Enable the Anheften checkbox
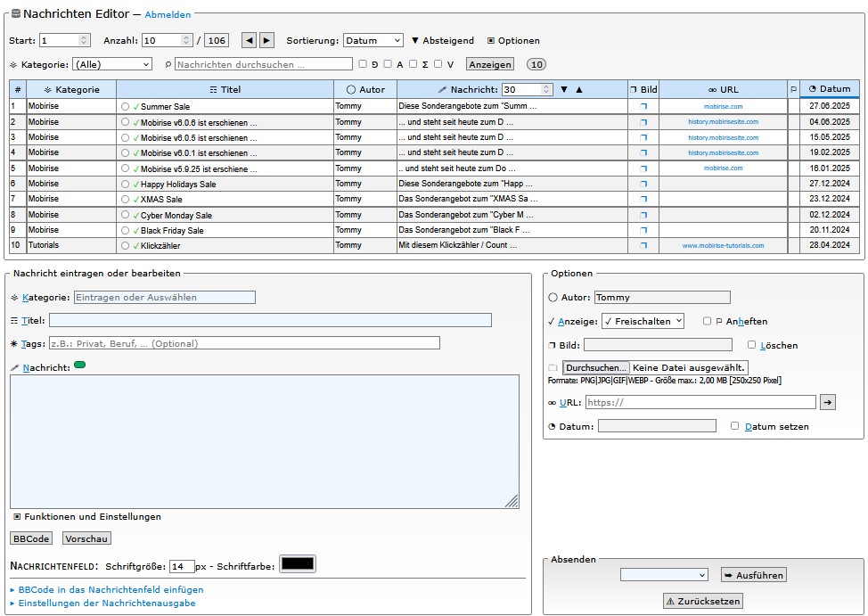Image resolution: width=868 pixels, height=616 pixels. pos(707,321)
